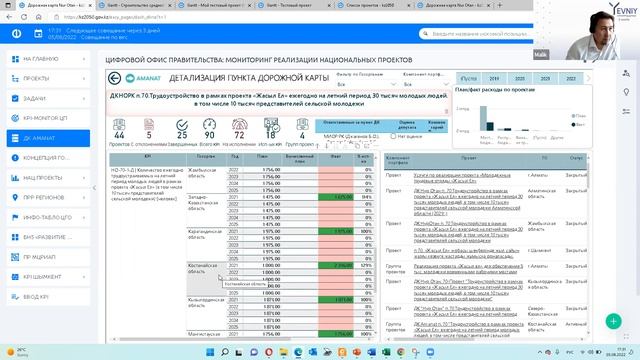The height and width of the screenshot is (360, 640).
Task: Expand the 'ИНФО-ТАБЛО ЦГО' sidebar chevron
Action: coord(84,218)
